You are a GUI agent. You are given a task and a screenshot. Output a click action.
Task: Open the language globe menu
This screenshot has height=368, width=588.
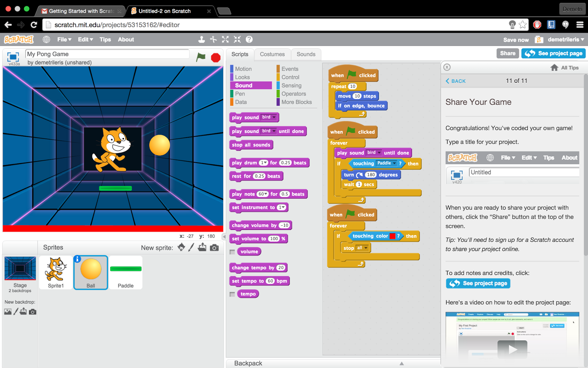click(46, 39)
